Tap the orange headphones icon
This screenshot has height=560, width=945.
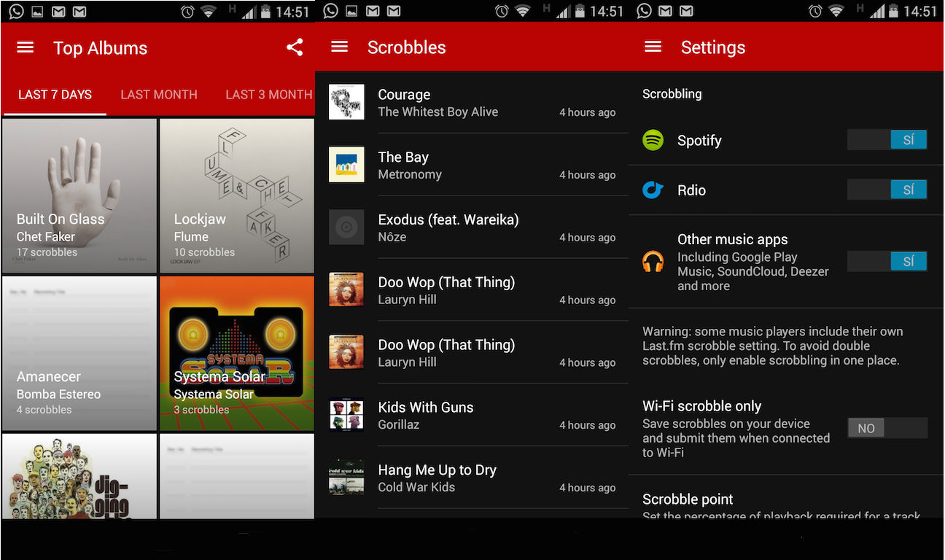[x=653, y=261]
